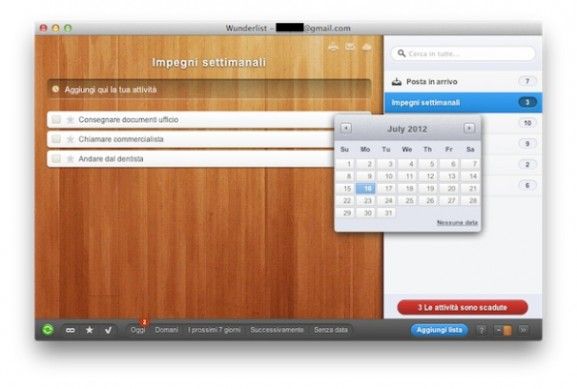Open the Oggi filter
This screenshot has height=389, width=577.
[138, 330]
